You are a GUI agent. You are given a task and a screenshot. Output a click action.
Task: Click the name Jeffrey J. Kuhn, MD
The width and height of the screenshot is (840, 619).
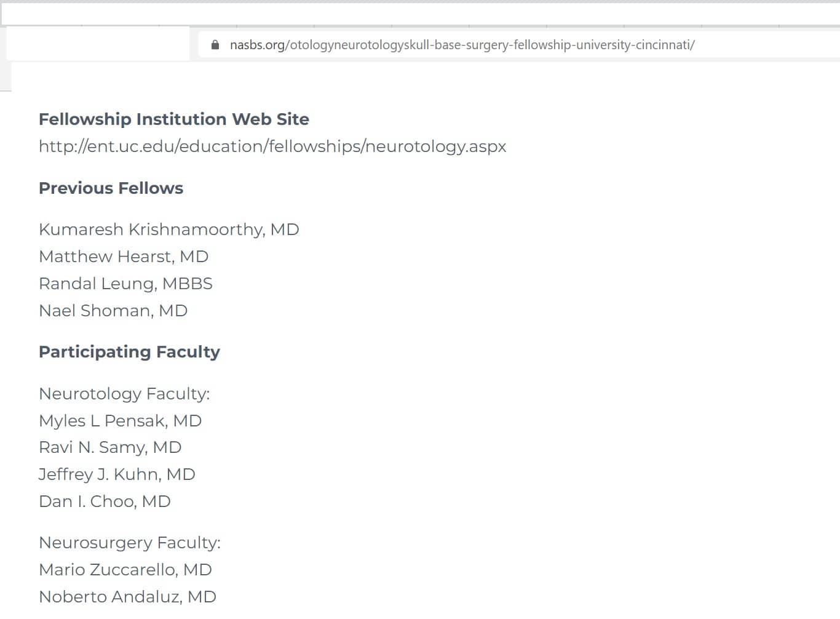pos(117,474)
